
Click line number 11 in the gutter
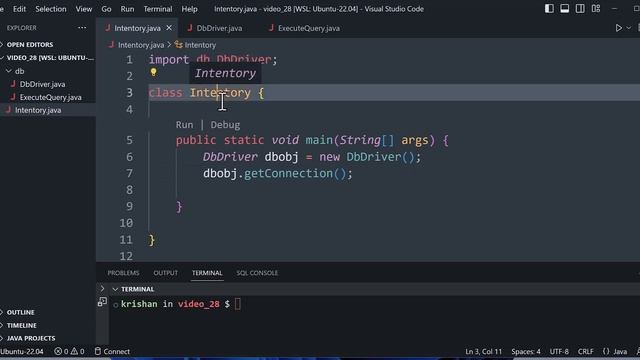pyautogui.click(x=126, y=240)
